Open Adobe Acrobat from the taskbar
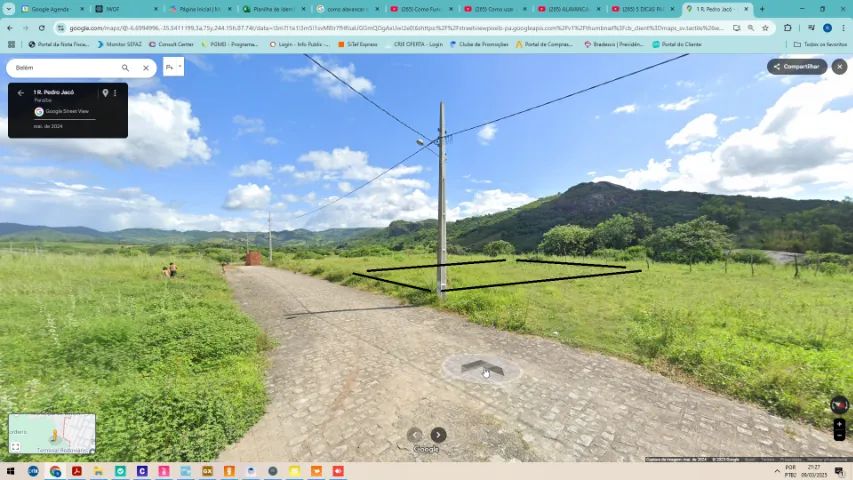The image size is (853, 480). pos(77,471)
